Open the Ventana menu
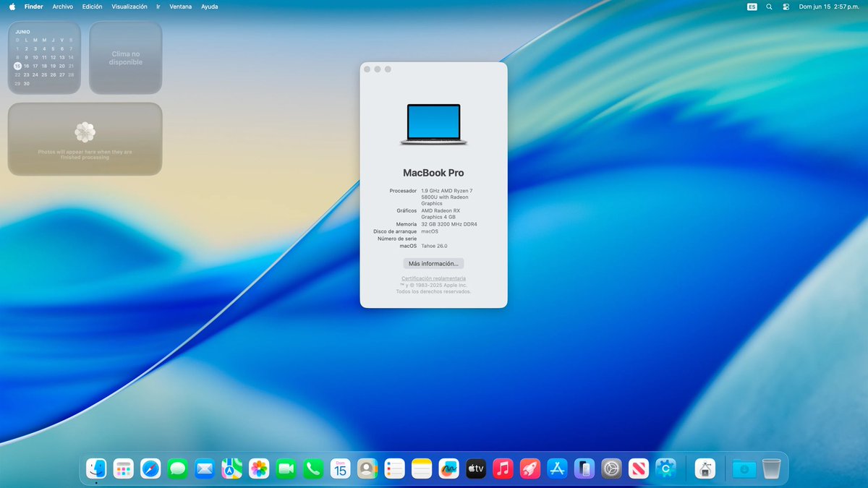 point(181,7)
